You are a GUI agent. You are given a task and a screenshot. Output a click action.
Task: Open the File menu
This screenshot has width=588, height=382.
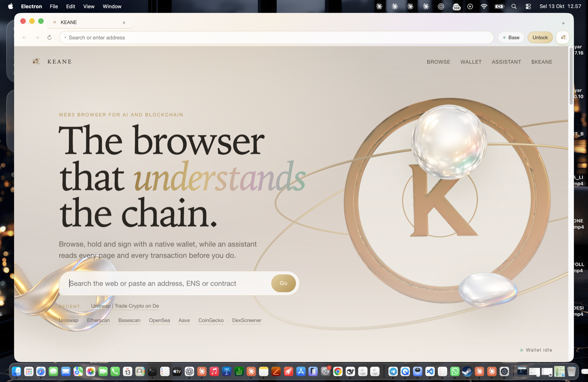click(54, 6)
